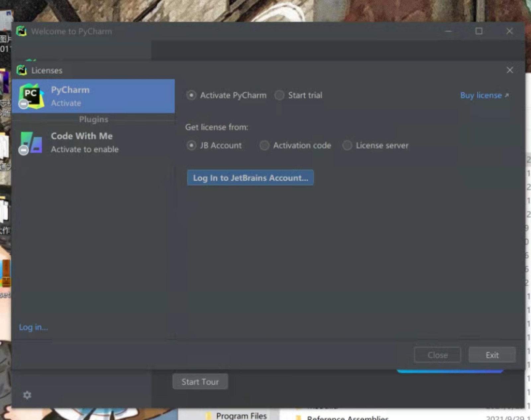531x420 pixels.
Task: Select the PyCharm Activate list entry
Action: pos(93,96)
